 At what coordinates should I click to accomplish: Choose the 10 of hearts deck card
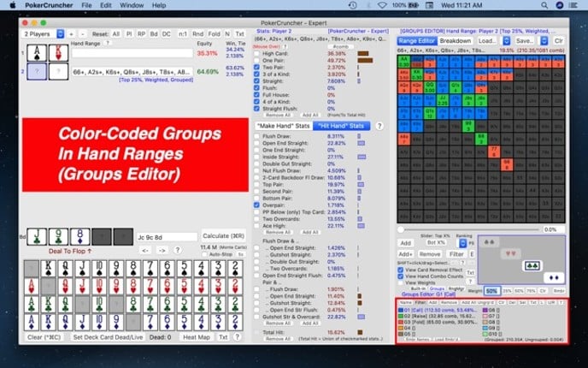(99, 287)
